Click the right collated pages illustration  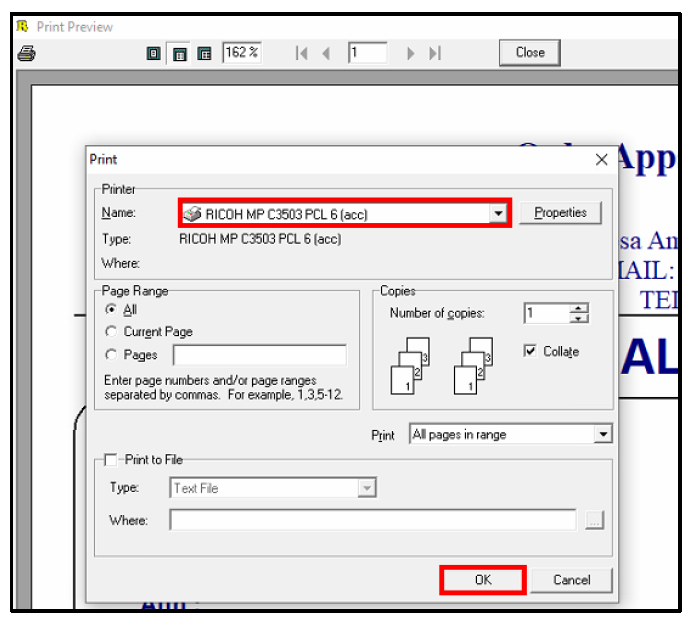pyautogui.click(x=473, y=366)
